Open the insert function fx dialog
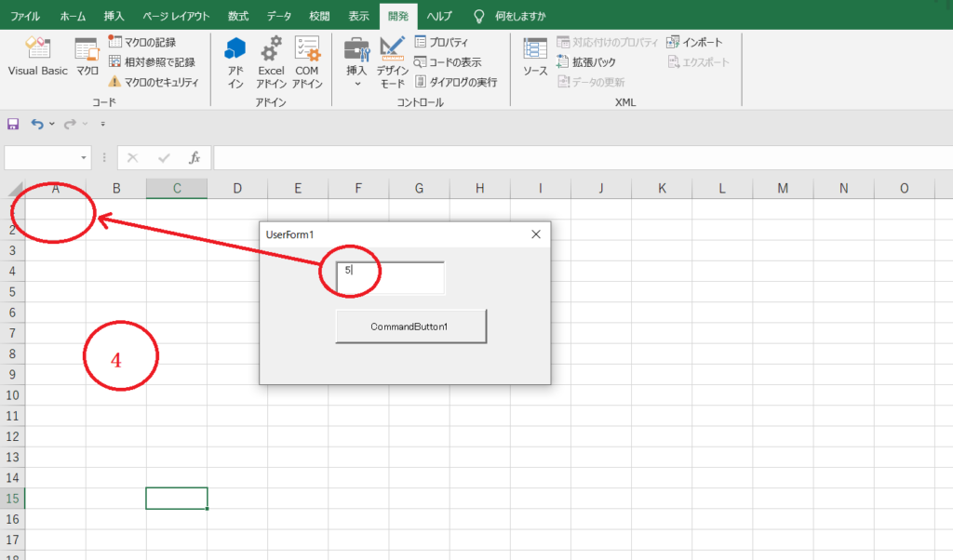This screenshot has height=560, width=953. (x=194, y=158)
